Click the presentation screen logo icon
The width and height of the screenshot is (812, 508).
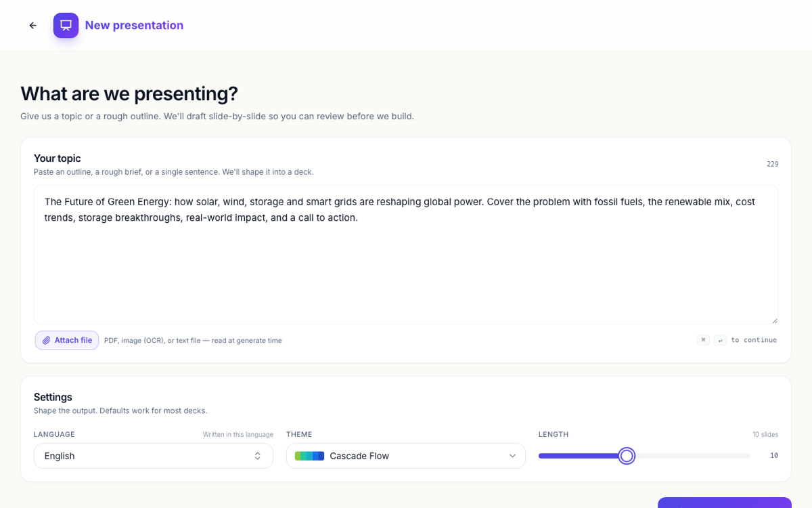coord(66,26)
